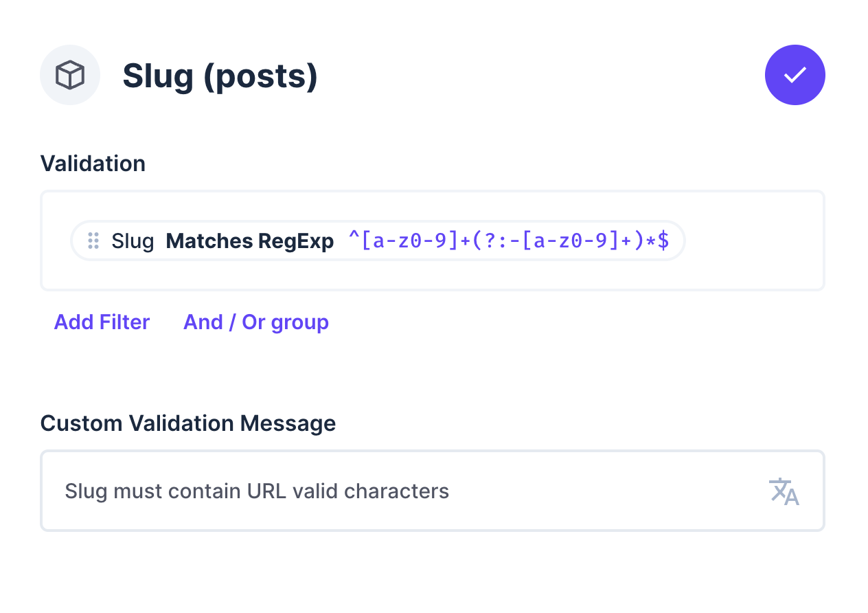Select the entire Slug filter rule pill

click(378, 241)
